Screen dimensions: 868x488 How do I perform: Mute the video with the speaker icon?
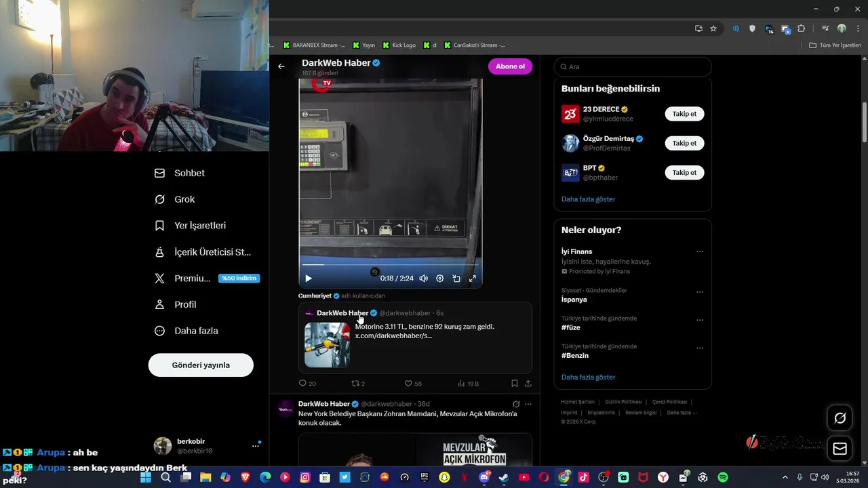click(x=423, y=279)
